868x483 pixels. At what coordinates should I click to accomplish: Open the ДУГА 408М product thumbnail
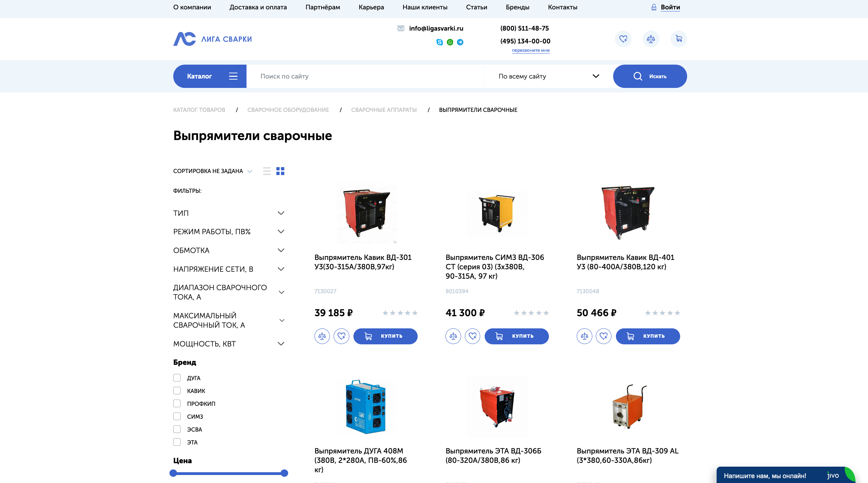(366, 407)
